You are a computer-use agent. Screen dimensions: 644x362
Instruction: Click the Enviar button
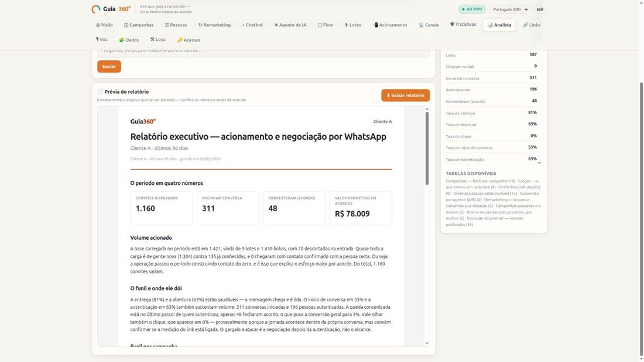(x=109, y=67)
